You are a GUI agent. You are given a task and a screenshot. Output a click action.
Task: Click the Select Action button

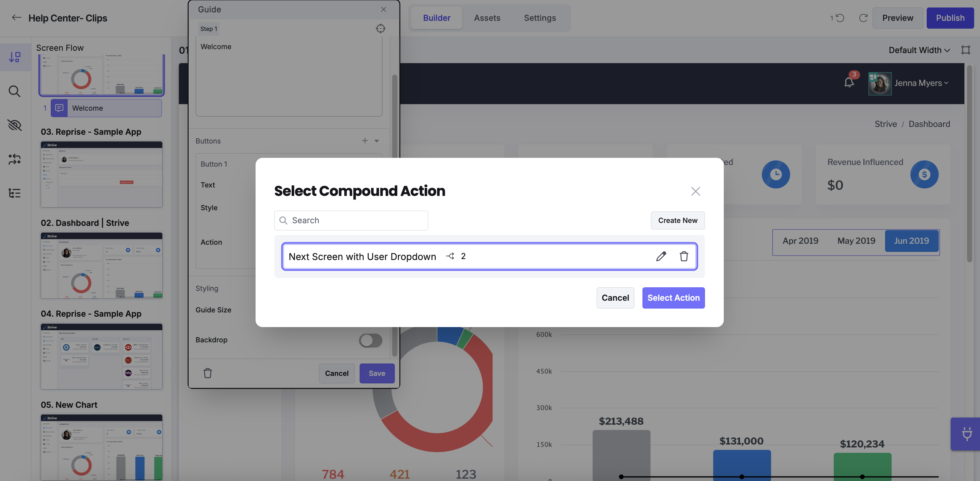point(673,298)
